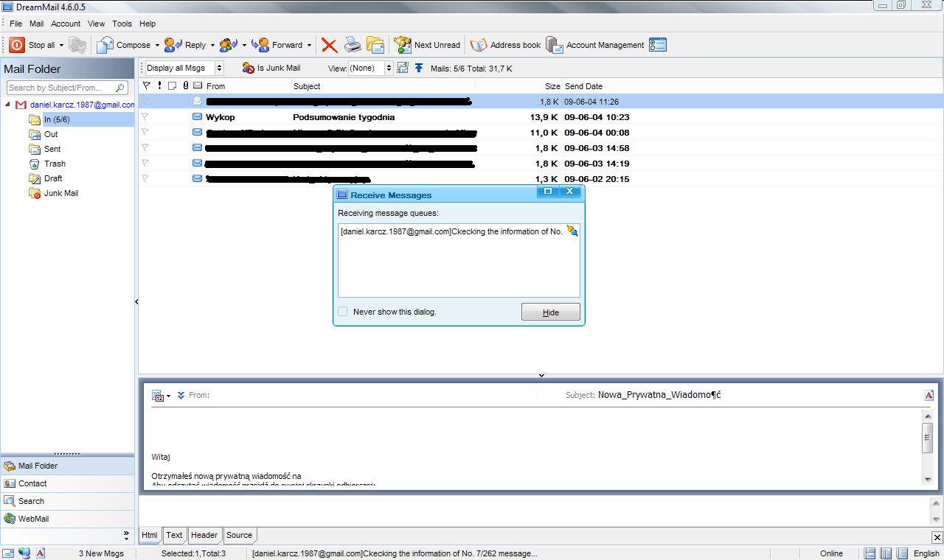Print the message with printer icon

[353, 45]
